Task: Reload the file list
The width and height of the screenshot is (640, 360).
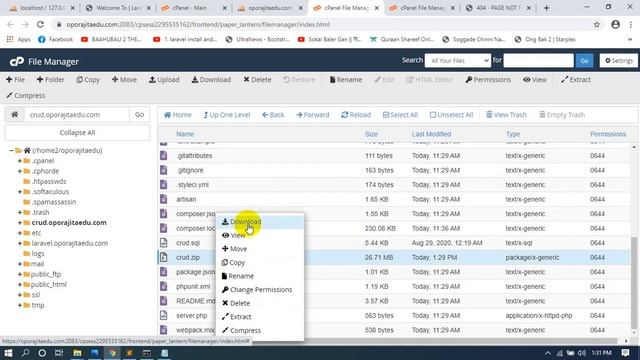Action: click(356, 115)
